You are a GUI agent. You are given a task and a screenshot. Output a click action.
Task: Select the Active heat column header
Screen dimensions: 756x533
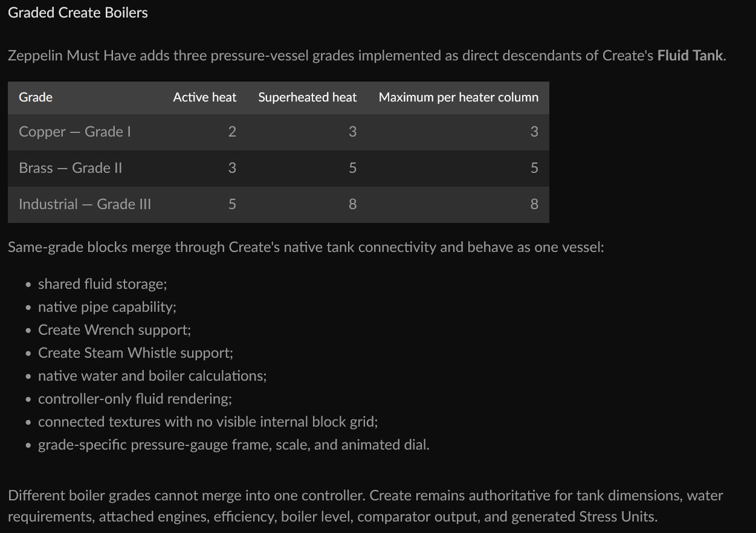[x=204, y=97]
